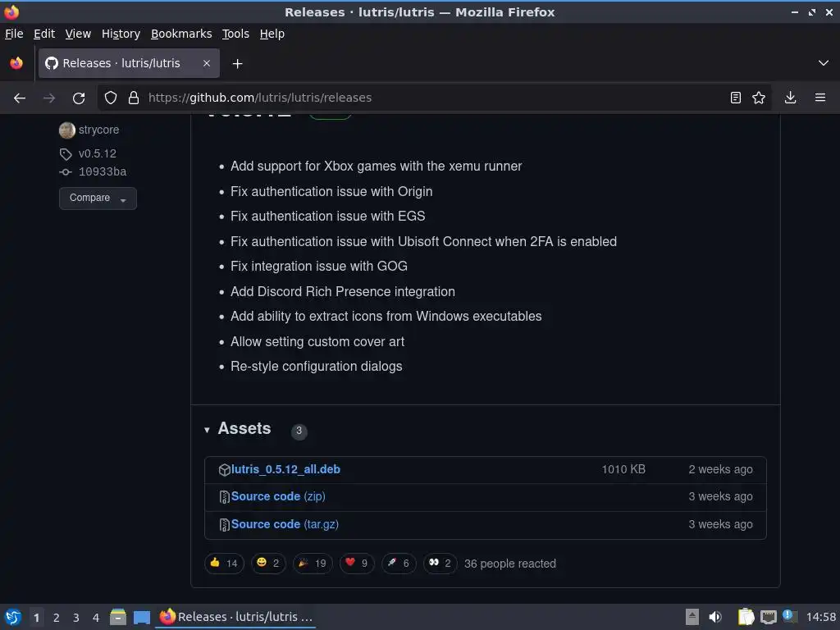Screen dimensions: 840x630
Task: Expand the Compare dropdown
Action: click(x=98, y=199)
